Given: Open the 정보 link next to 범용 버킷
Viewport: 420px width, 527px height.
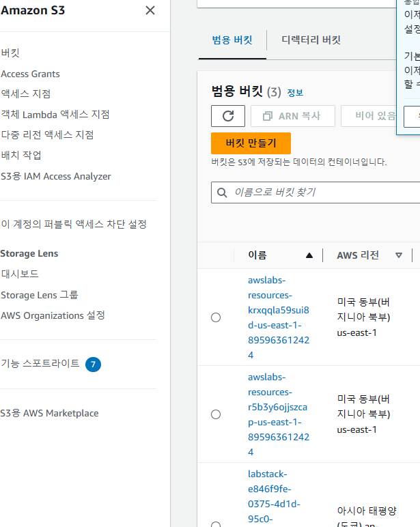Looking at the screenshot, I should point(295,93).
